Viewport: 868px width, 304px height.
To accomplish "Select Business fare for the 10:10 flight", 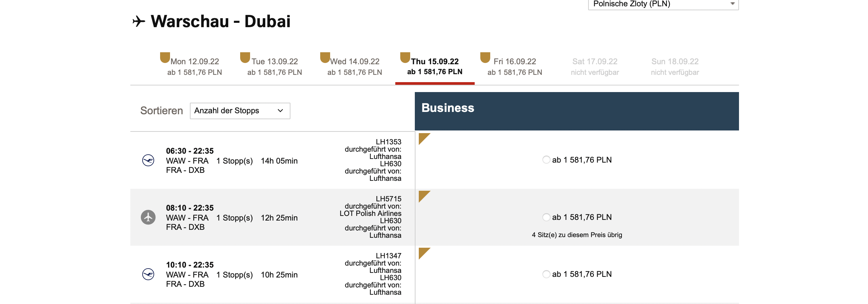I will click(x=546, y=274).
